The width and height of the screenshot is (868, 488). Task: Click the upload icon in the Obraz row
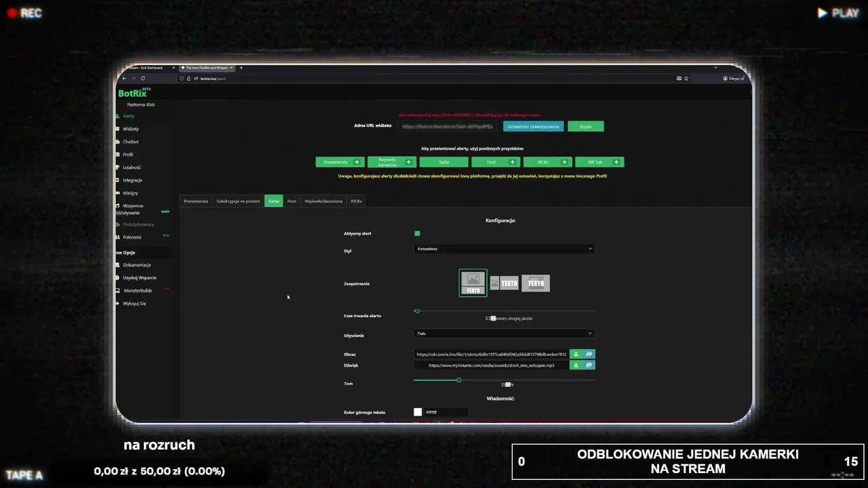576,354
